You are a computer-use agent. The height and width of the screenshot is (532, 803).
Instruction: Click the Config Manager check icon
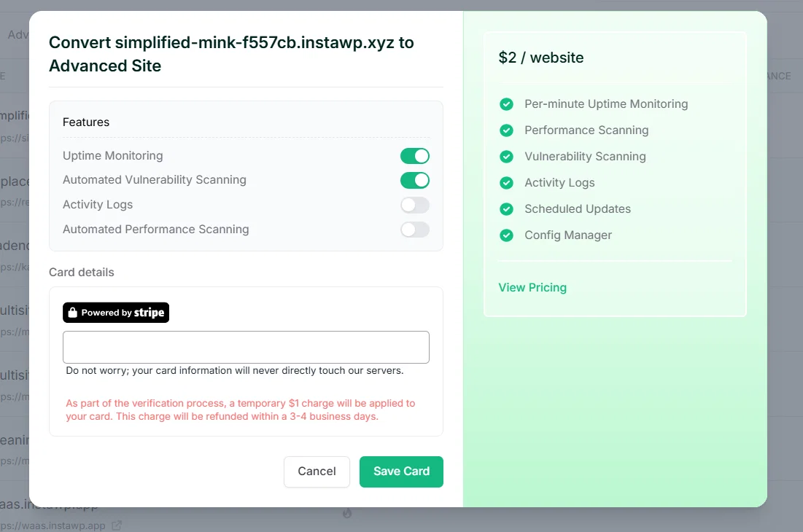[506, 235]
